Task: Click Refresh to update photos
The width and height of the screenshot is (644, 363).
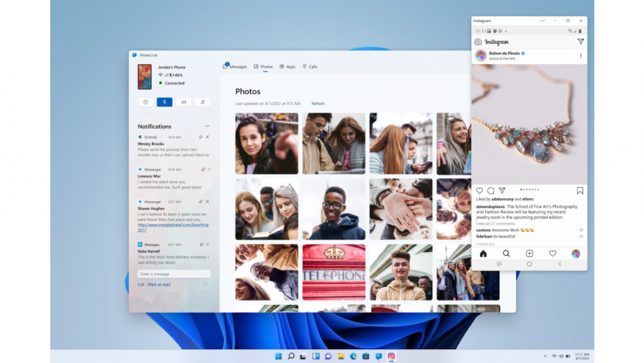Action: pos(318,104)
